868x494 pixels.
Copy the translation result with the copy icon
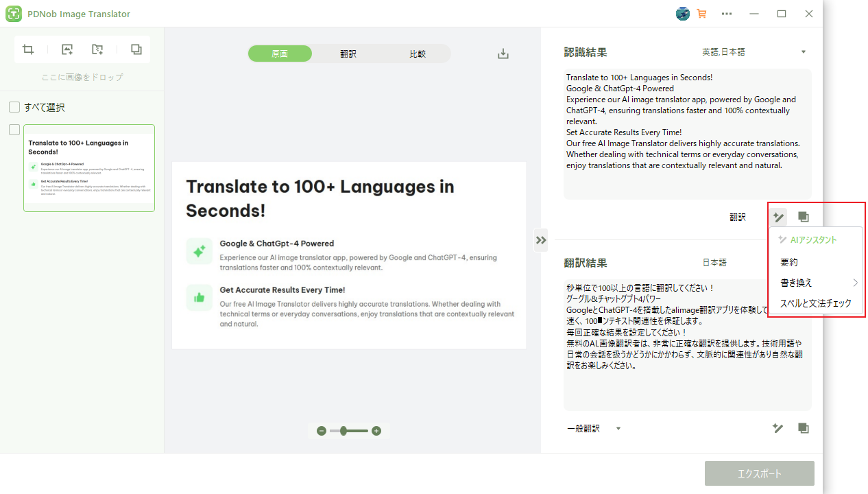click(x=803, y=427)
